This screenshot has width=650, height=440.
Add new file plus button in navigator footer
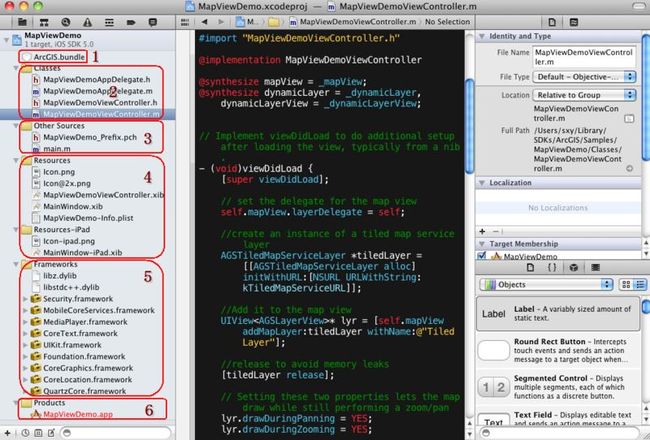[7, 433]
